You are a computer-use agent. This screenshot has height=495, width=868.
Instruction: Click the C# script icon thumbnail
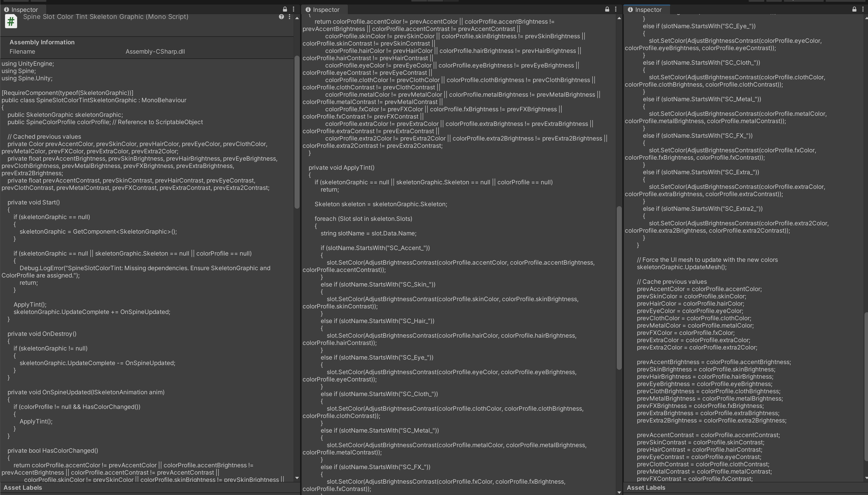[x=11, y=21]
